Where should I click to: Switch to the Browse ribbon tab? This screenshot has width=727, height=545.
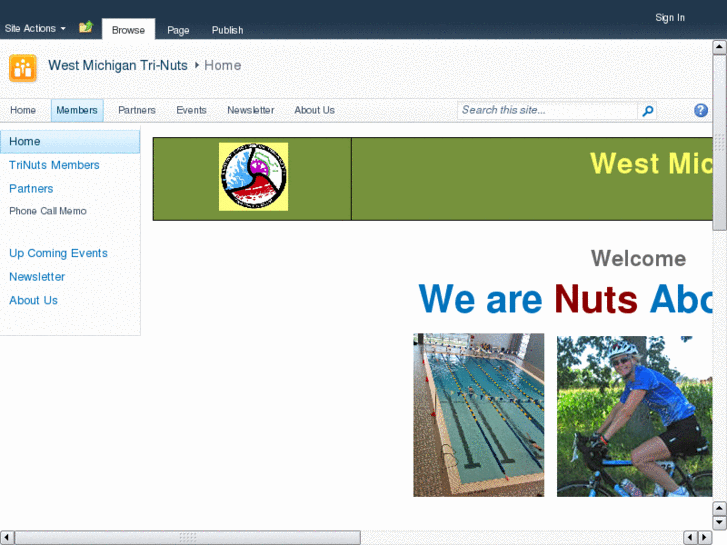[x=128, y=30]
